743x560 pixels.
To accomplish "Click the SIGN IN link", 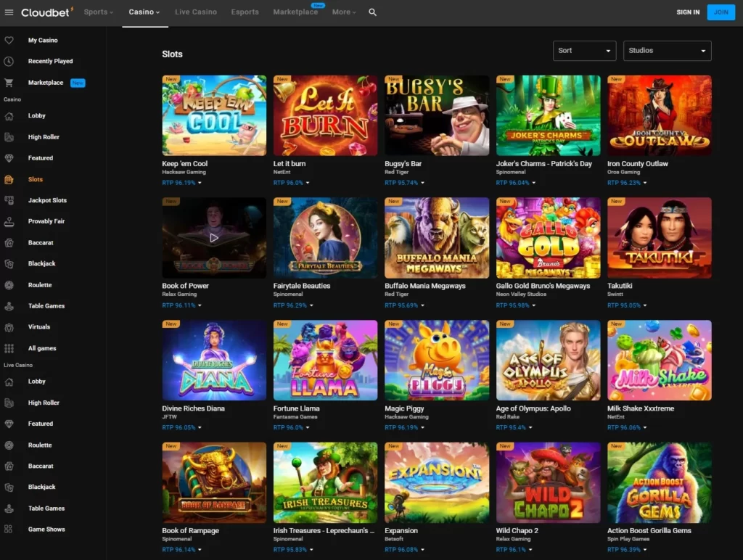I will point(688,12).
